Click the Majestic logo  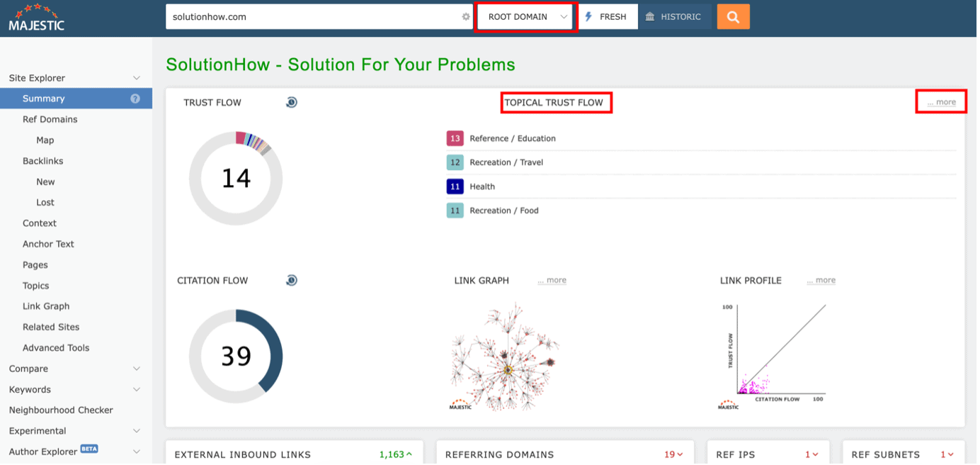pos(36,18)
